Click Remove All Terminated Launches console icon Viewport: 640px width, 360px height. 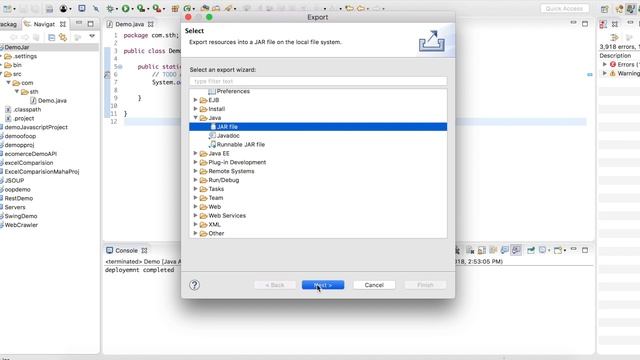coord(470,250)
